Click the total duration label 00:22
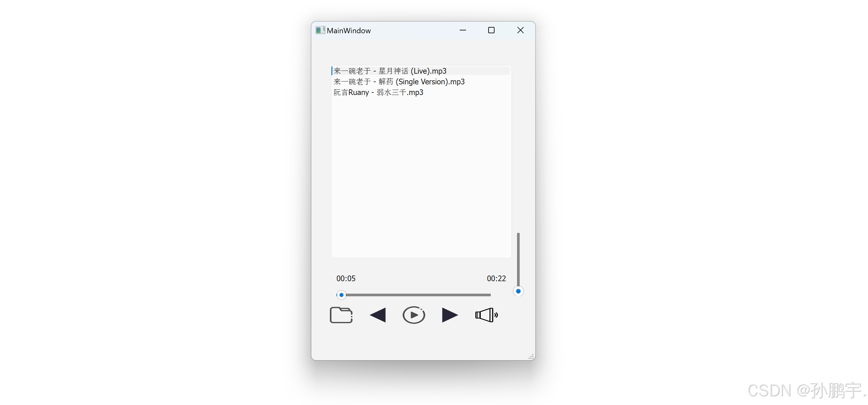Viewport: 868px width, 405px height. click(x=496, y=279)
